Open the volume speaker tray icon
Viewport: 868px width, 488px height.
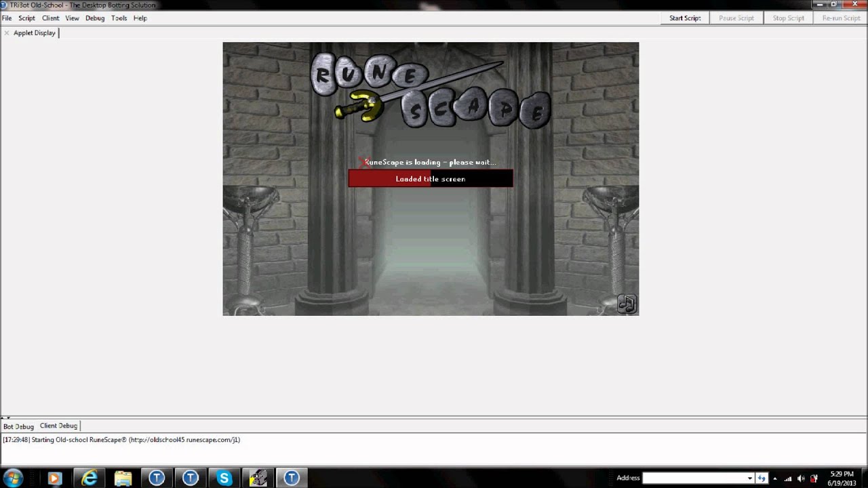(x=801, y=479)
